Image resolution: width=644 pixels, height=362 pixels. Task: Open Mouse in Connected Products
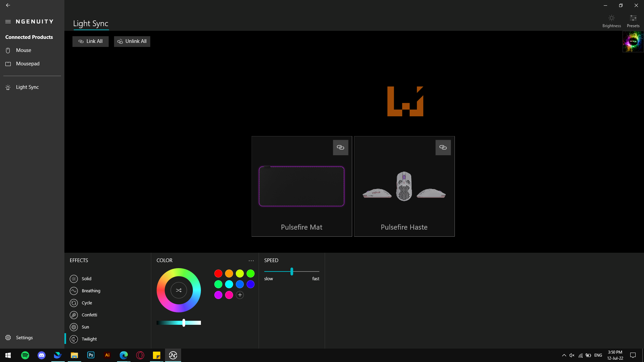(x=23, y=50)
